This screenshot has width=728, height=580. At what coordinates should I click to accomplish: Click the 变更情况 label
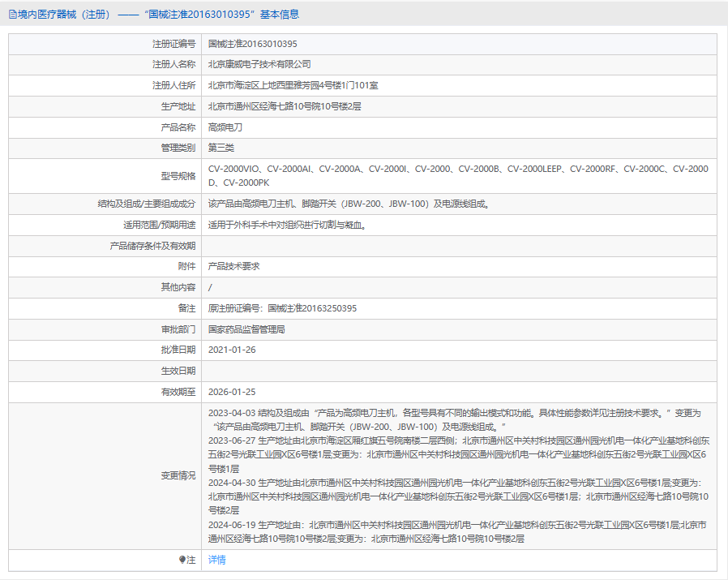[x=178, y=476]
